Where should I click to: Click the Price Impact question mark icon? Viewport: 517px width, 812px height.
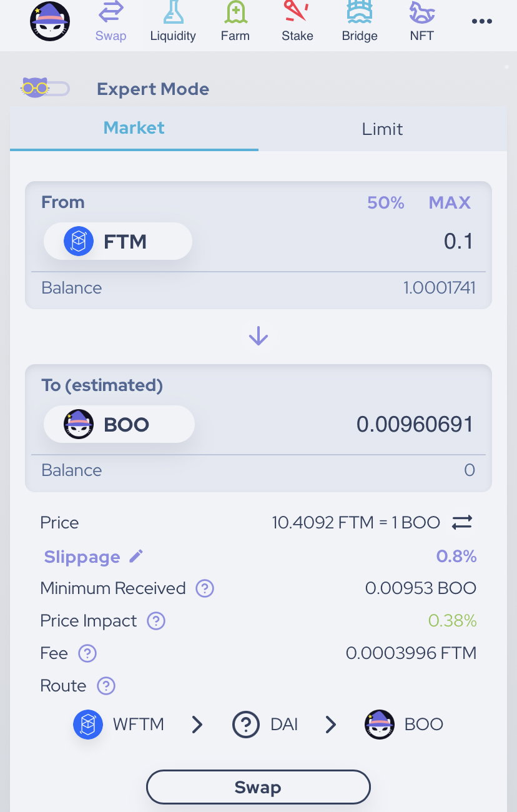(x=155, y=621)
